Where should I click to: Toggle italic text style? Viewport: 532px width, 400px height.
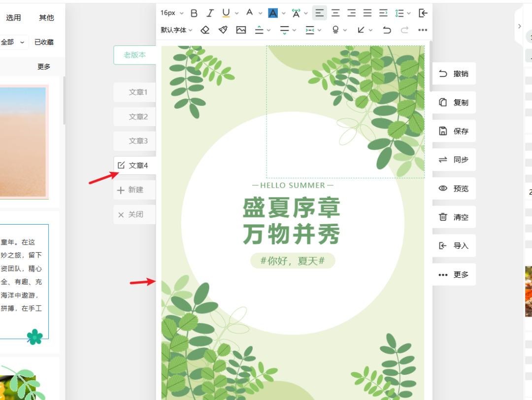pyautogui.click(x=210, y=13)
